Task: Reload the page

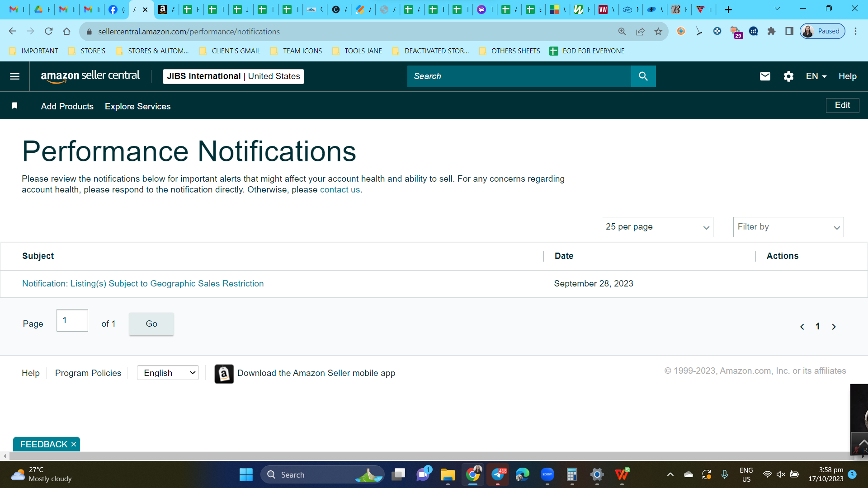Action: (49, 31)
